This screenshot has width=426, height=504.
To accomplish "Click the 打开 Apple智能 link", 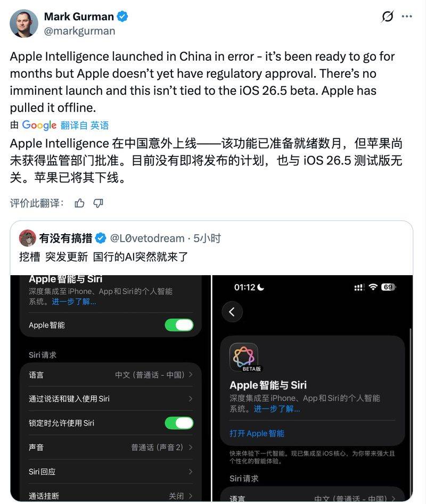I will coord(257,433).
